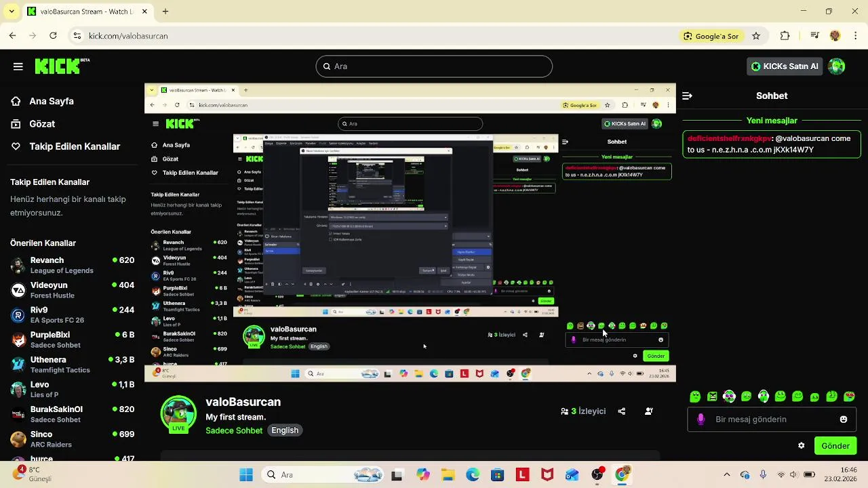
Task: Click volume icon in system tray
Action: pos(795,475)
